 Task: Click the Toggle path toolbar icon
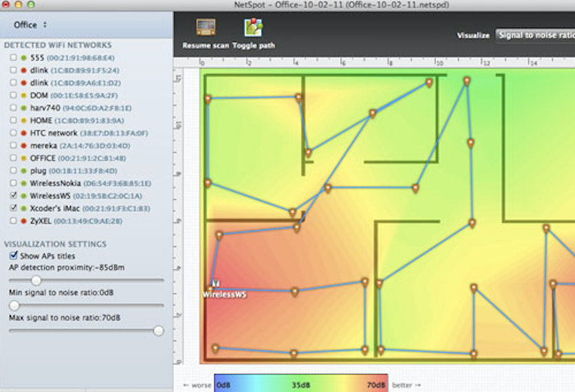pyautogui.click(x=253, y=28)
